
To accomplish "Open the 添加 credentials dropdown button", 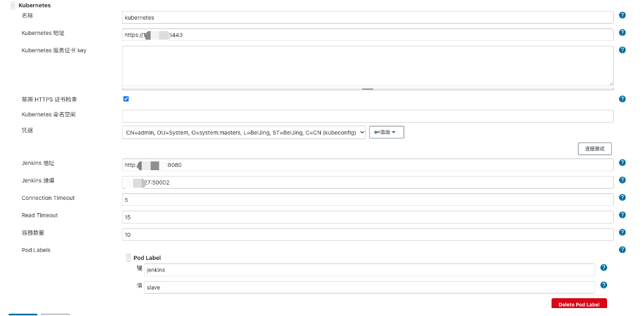I will pos(386,133).
